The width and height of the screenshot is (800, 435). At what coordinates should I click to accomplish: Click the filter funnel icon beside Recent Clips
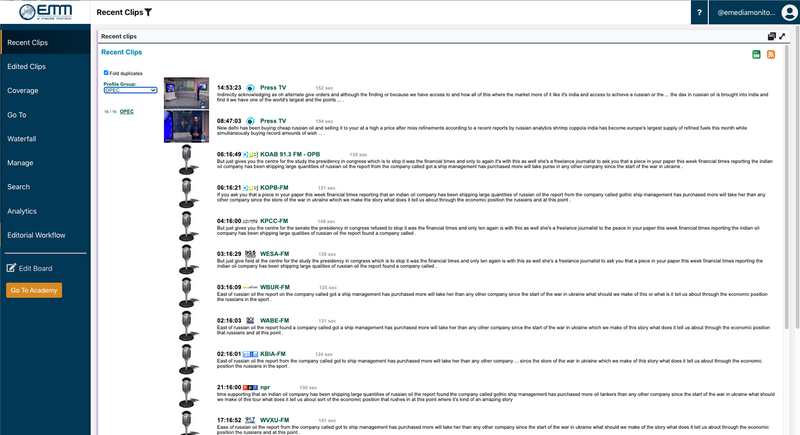pyautogui.click(x=149, y=13)
